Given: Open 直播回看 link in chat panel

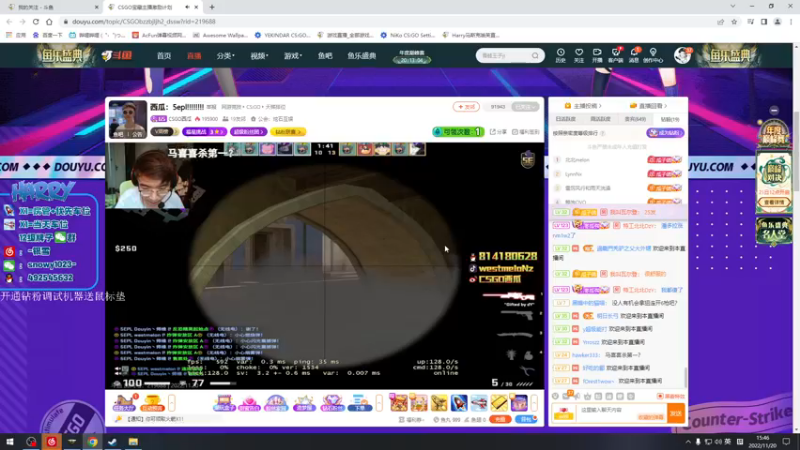Looking at the screenshot, I should pyautogui.click(x=648, y=106).
